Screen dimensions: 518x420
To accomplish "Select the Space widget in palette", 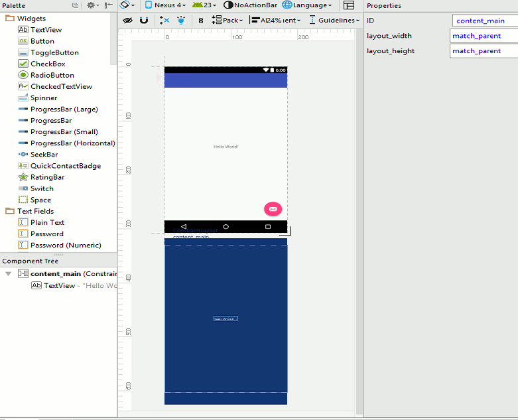I will pyautogui.click(x=34, y=200).
